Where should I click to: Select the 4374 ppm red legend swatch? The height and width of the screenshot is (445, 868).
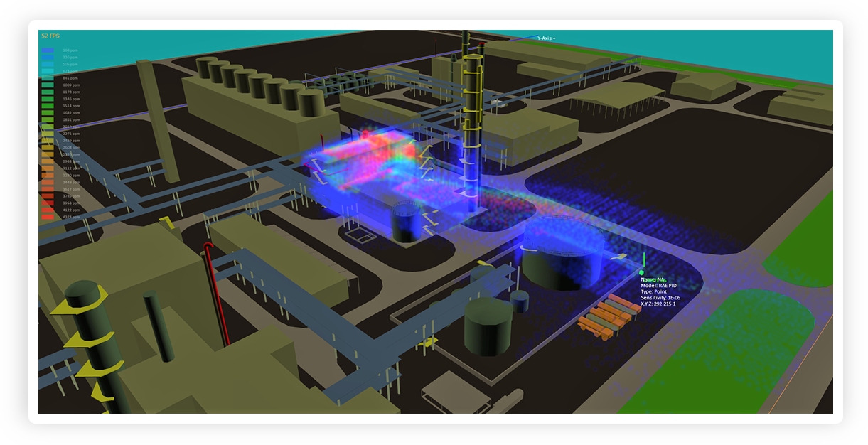[x=48, y=217]
